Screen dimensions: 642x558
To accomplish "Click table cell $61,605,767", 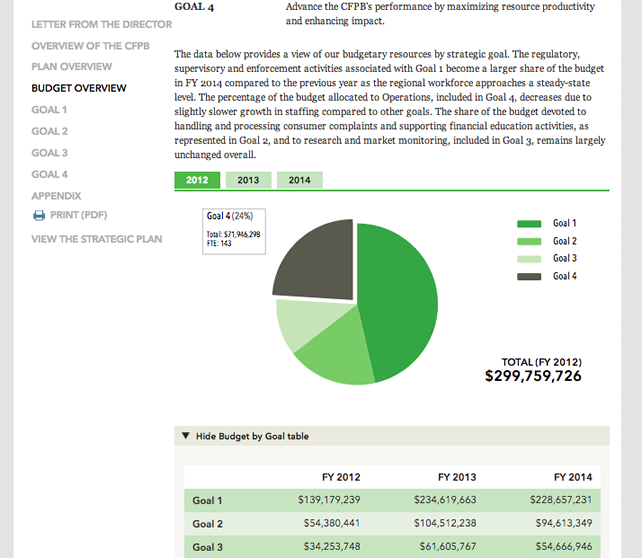I will point(448,547).
